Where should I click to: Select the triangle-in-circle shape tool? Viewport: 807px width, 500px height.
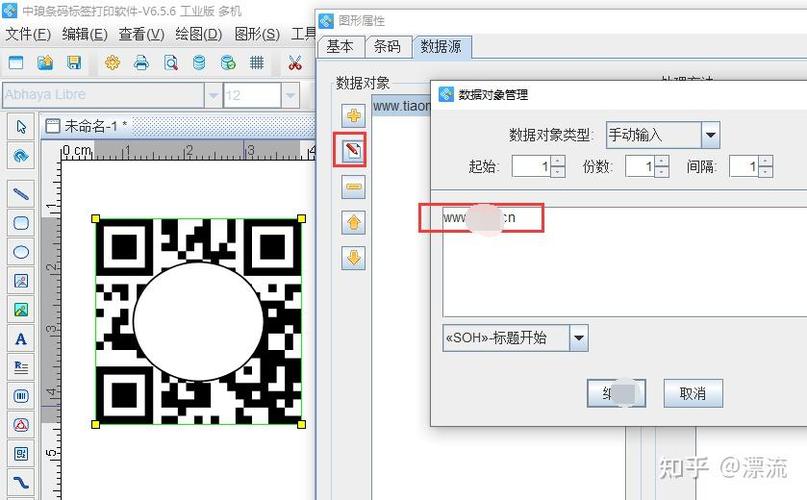pos(21,425)
